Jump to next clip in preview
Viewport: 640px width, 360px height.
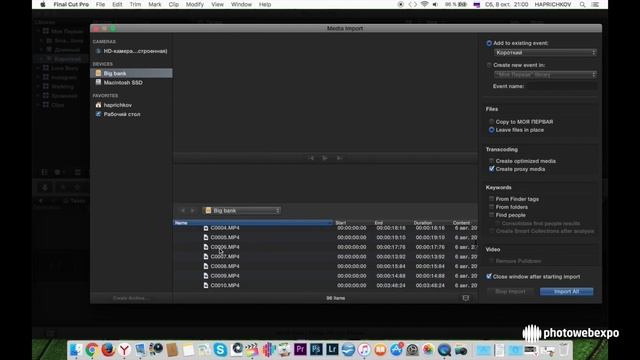point(339,158)
